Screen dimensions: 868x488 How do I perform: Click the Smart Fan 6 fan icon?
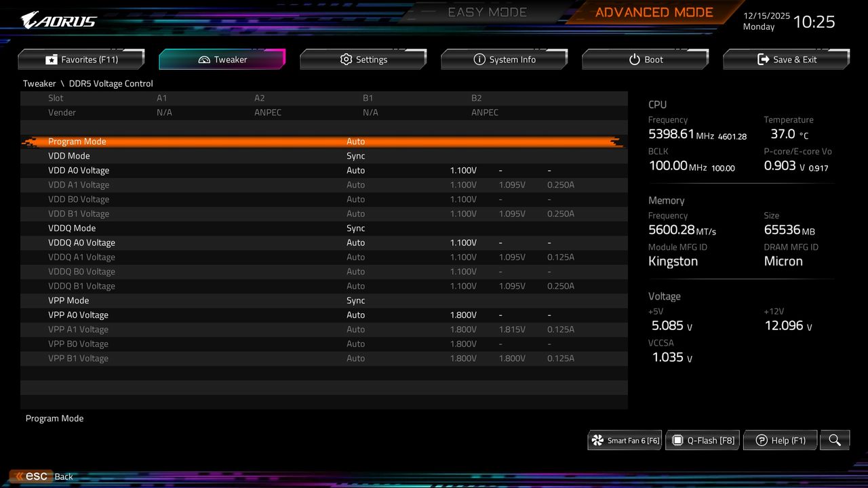596,440
